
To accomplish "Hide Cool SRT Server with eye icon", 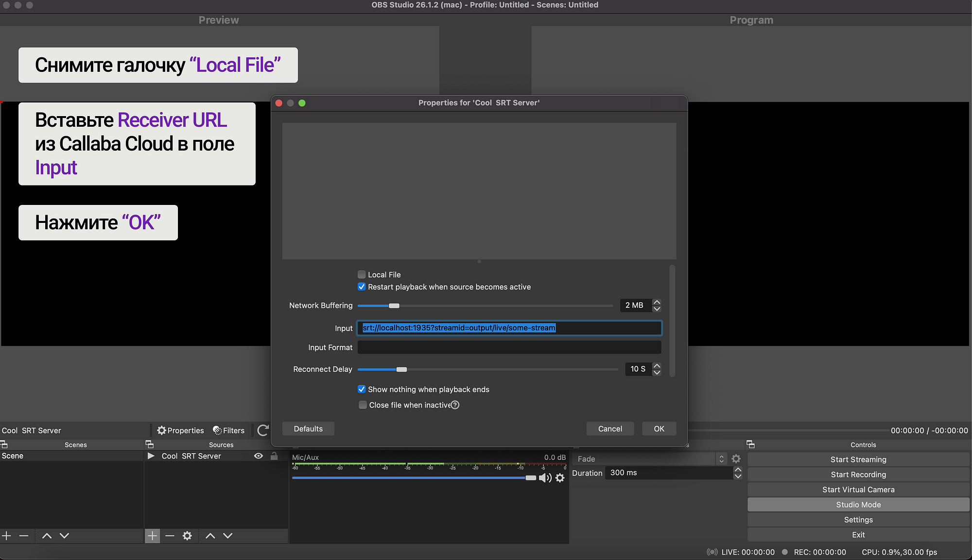I will tap(259, 456).
